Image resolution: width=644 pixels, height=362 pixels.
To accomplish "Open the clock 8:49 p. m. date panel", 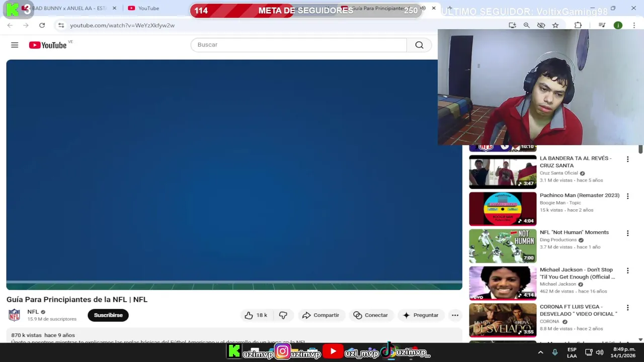I will pos(624,352).
